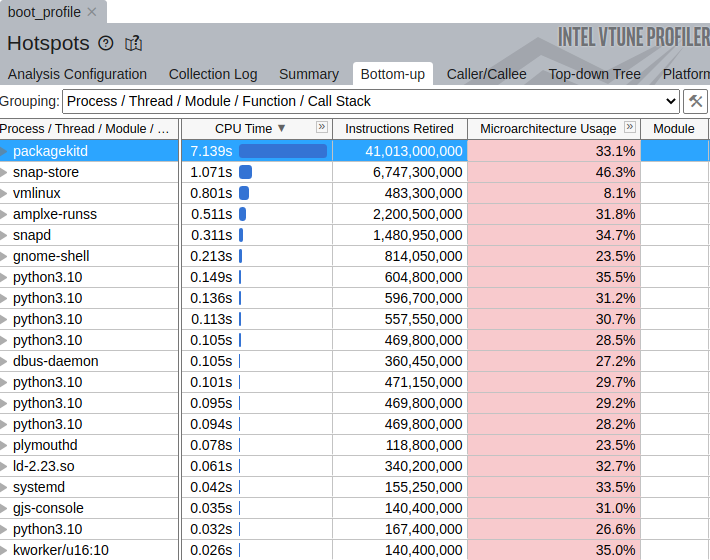Click the 33.5% systemd usage cell
Screen dimensions: 710x560
554,487
